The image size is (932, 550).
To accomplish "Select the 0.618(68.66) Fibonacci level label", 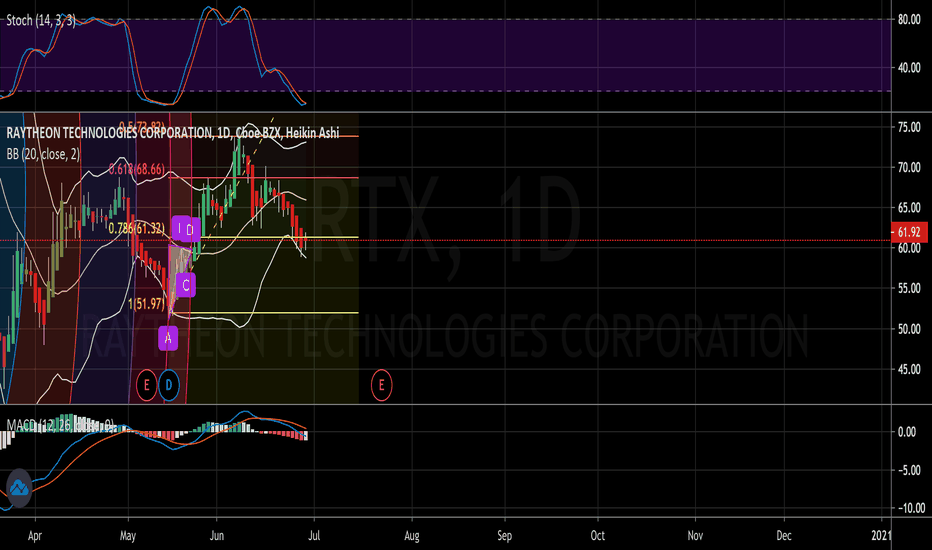I will tap(137, 169).
